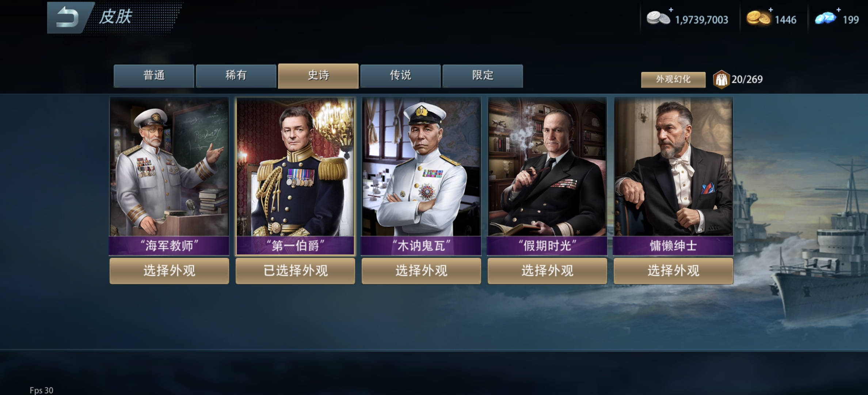Open the 传说 tab
Image resolution: width=868 pixels, height=395 pixels.
(x=400, y=76)
